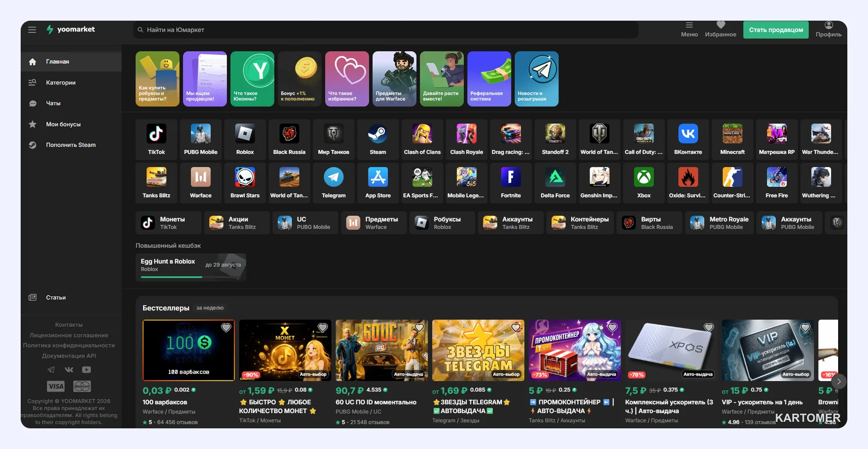Open the Brawl Stars category tile

(x=245, y=183)
